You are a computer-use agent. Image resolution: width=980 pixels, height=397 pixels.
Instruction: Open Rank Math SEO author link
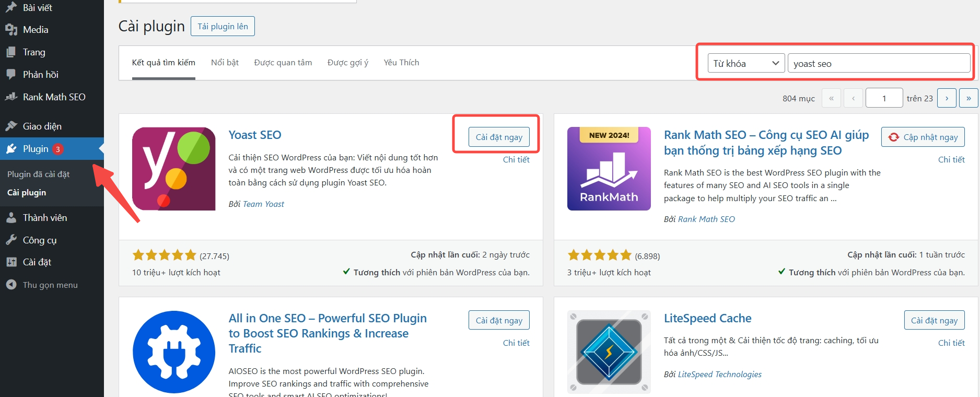click(706, 219)
